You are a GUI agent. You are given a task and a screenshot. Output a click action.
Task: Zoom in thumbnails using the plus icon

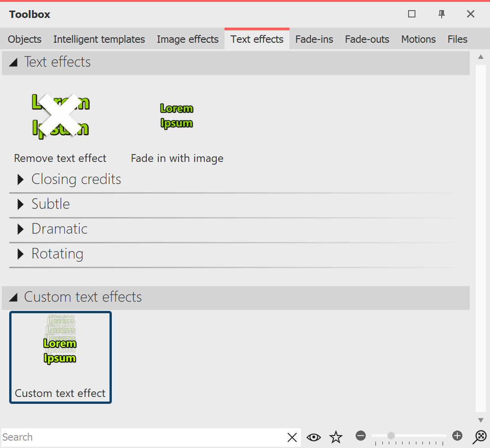coord(457,436)
